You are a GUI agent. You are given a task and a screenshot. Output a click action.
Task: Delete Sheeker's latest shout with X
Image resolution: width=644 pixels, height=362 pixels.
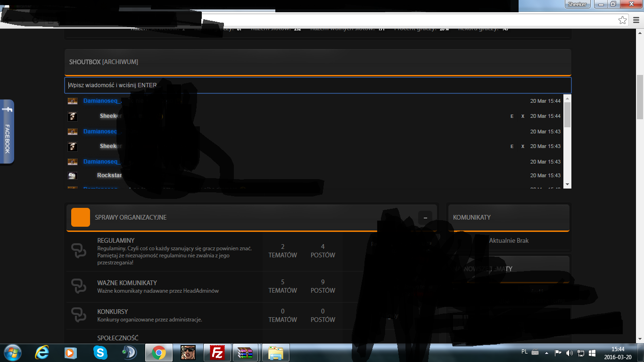coord(523,116)
